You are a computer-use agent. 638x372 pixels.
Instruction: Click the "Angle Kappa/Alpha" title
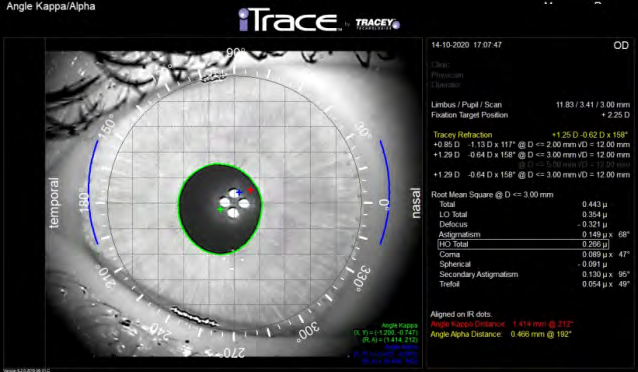[x=51, y=7]
